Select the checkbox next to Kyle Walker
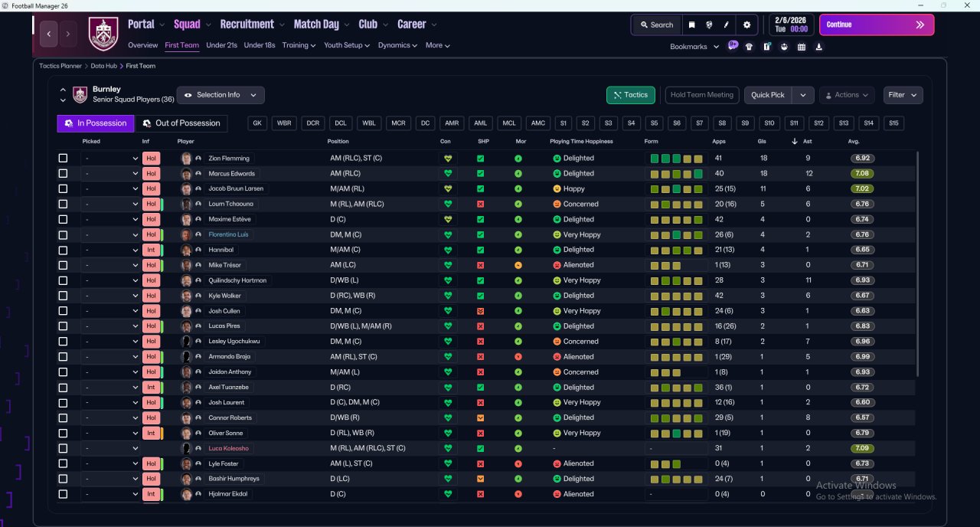Image resolution: width=980 pixels, height=527 pixels. click(63, 296)
